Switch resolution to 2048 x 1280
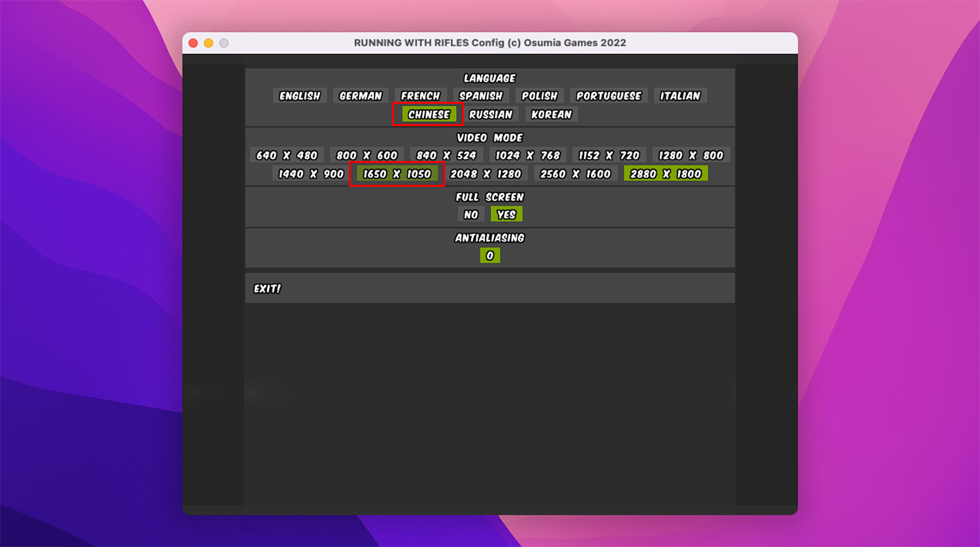 pos(486,174)
